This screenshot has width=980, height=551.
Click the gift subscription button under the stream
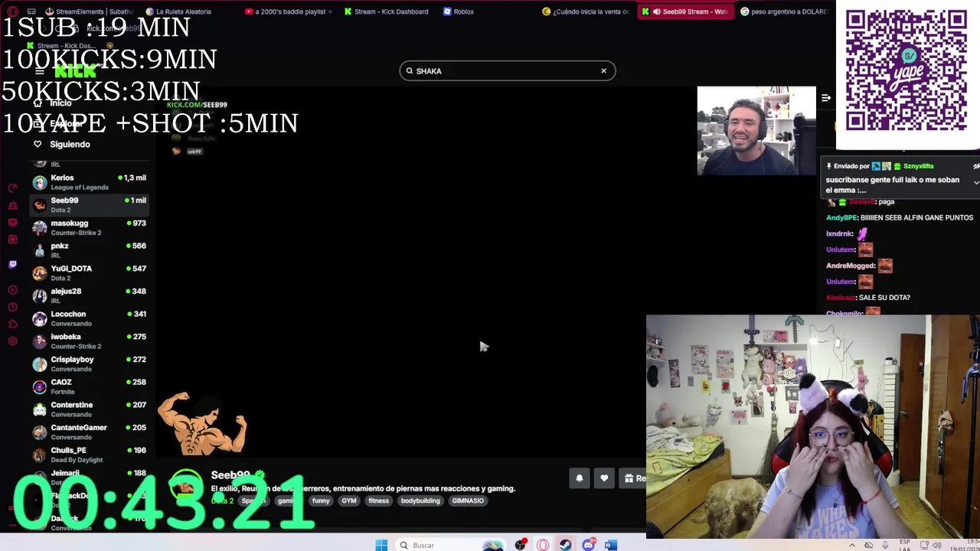coord(634,478)
